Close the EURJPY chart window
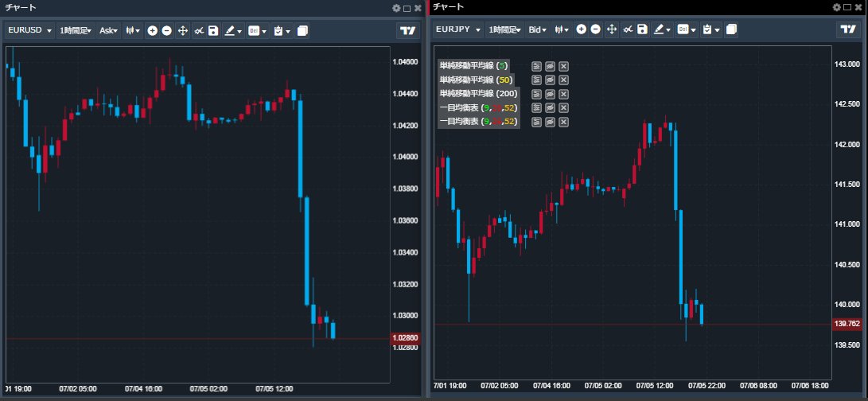Viewport: 868px width, 401px height. pyautogui.click(x=858, y=7)
